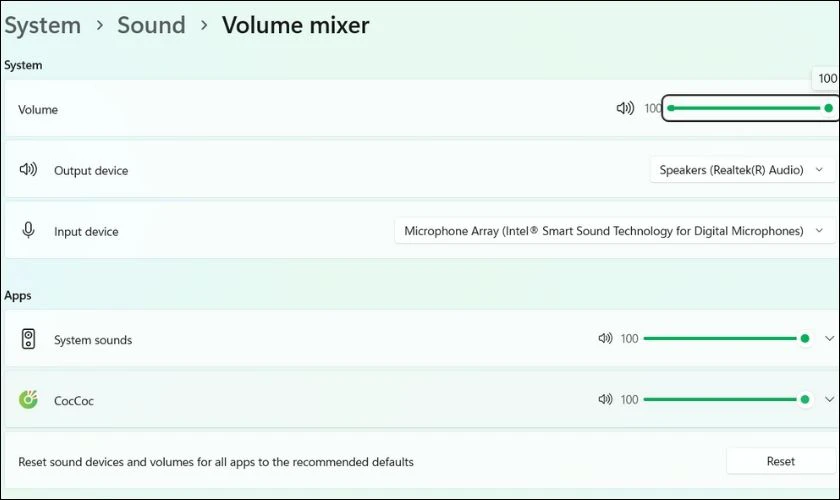Mute System sounds via its speaker icon
This screenshot has width=840, height=500.
point(605,338)
